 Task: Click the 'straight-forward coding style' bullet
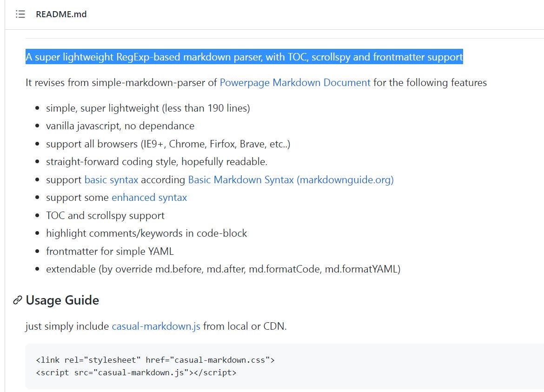157,162
